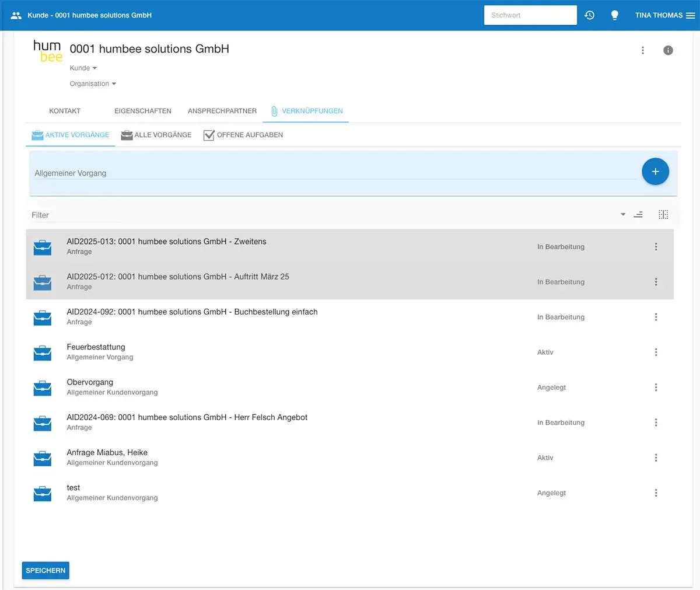The width and height of the screenshot is (700, 590).
Task: Open three-dot menu for Feuerbestattung row
Action: pos(656,352)
